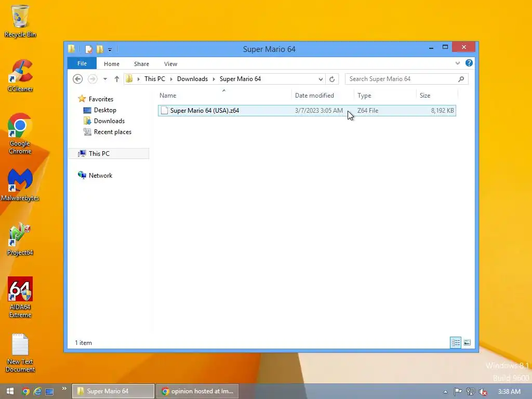Sort by the Date modified column
Screen dimensions: 532x399
[x=322, y=96]
